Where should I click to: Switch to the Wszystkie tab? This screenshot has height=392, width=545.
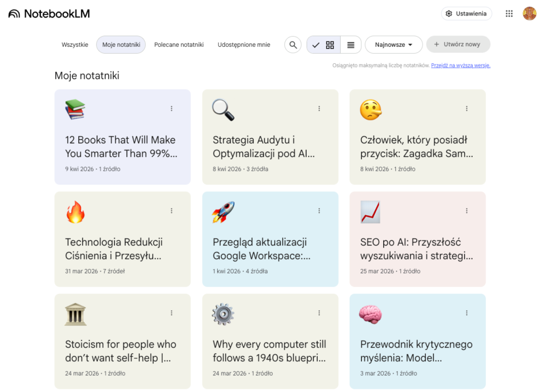pos(75,45)
